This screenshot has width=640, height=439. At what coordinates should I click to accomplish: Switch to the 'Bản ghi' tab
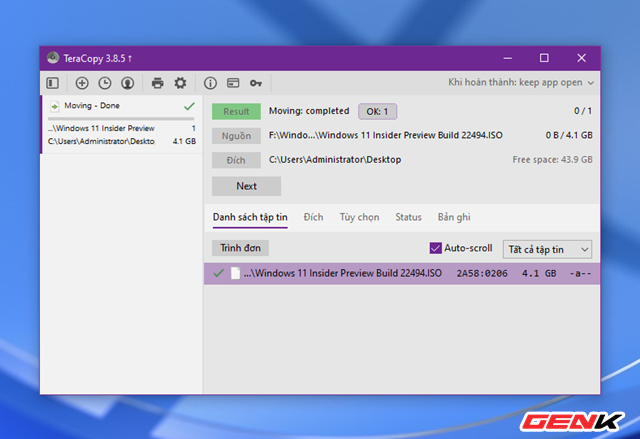pos(454,217)
